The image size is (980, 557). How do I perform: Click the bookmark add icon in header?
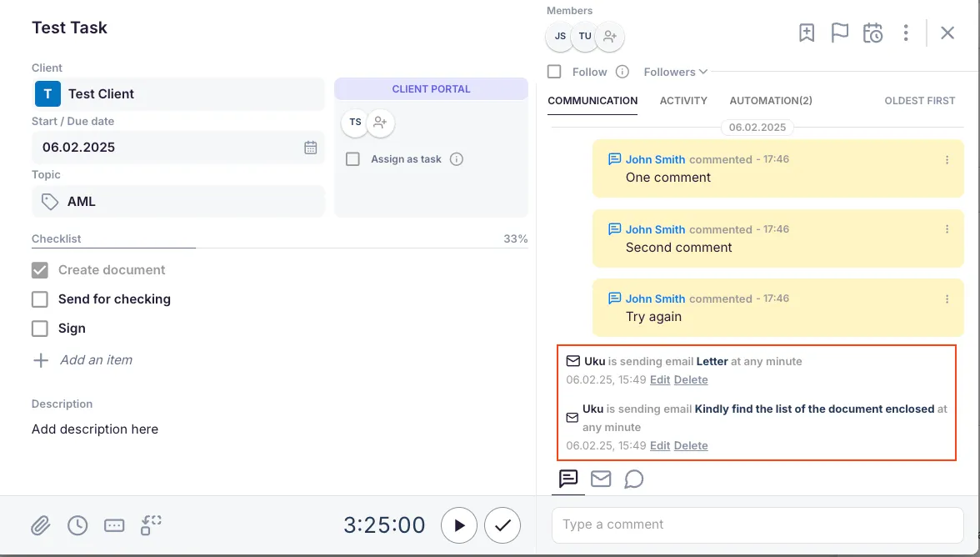[807, 33]
